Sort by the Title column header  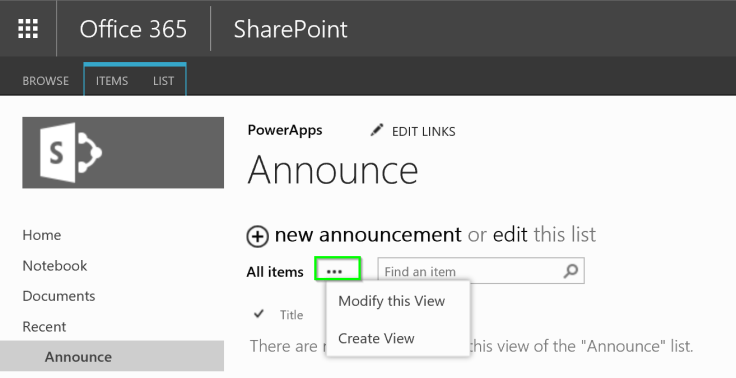[291, 315]
